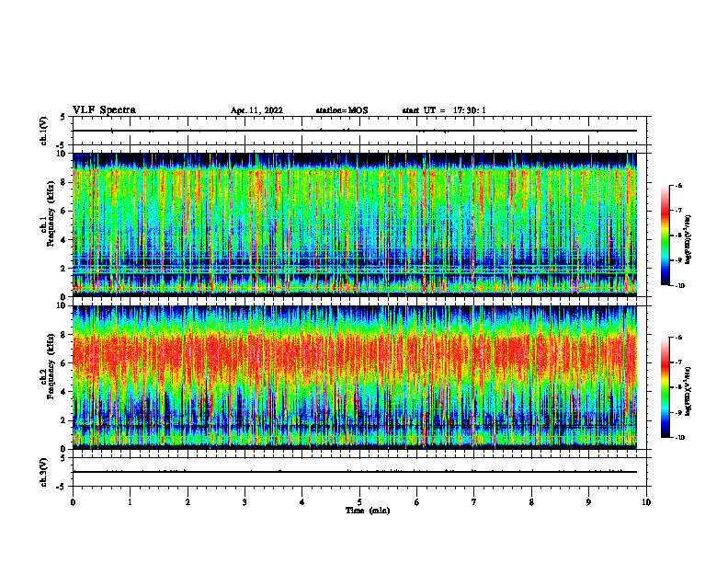Click the "station=MOS" header label

click(x=342, y=110)
